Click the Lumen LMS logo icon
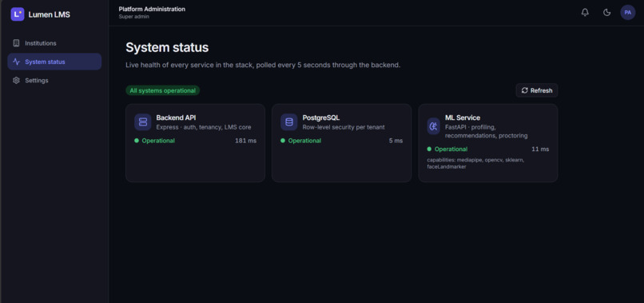Viewport: 644px width, 303px height. click(18, 14)
